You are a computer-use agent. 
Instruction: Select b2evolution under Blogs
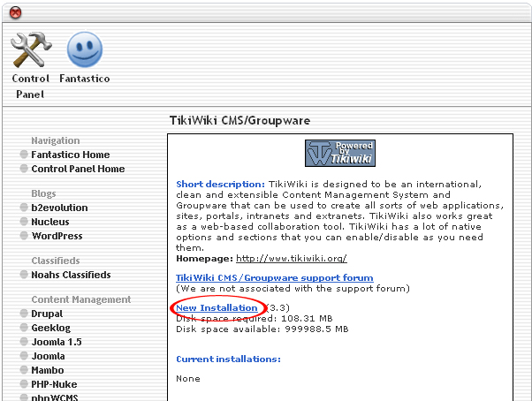[59, 208]
